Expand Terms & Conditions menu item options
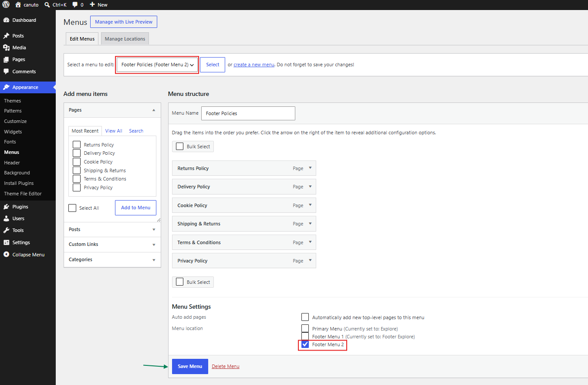 pos(311,242)
